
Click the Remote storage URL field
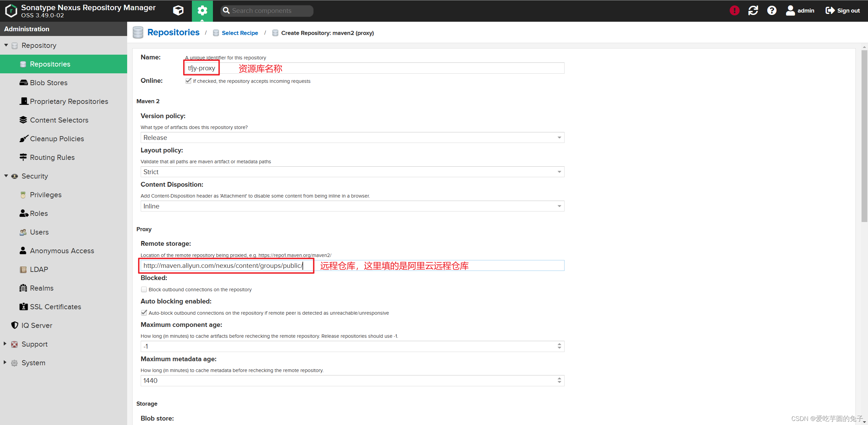point(224,266)
